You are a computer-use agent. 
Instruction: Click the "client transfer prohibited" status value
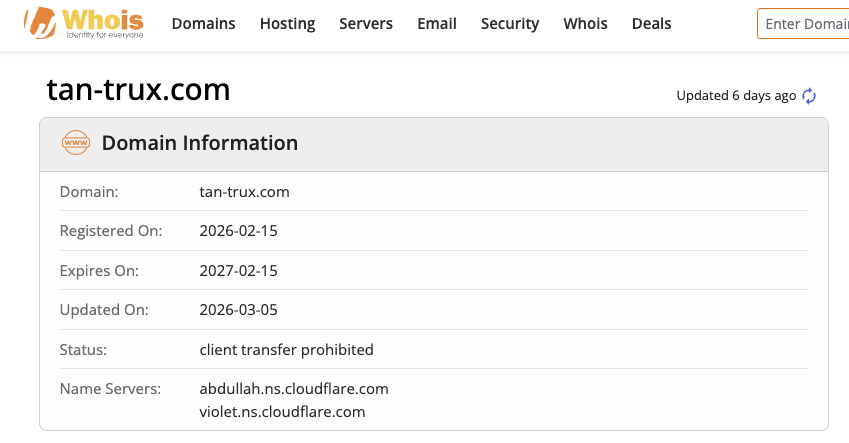click(287, 350)
